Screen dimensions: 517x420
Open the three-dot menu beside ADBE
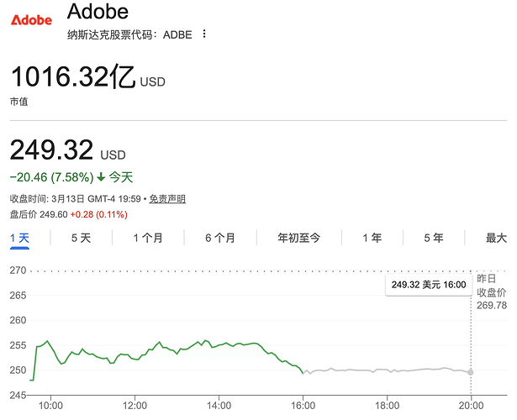click(x=203, y=34)
